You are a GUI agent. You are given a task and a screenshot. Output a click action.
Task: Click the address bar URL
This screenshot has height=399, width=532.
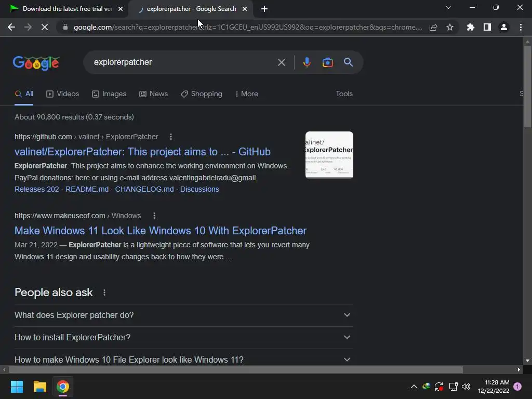[248, 27]
